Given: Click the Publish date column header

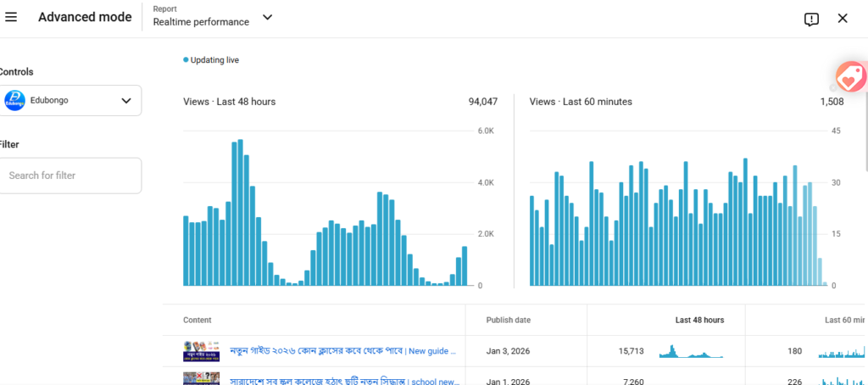Looking at the screenshot, I should [x=508, y=321].
